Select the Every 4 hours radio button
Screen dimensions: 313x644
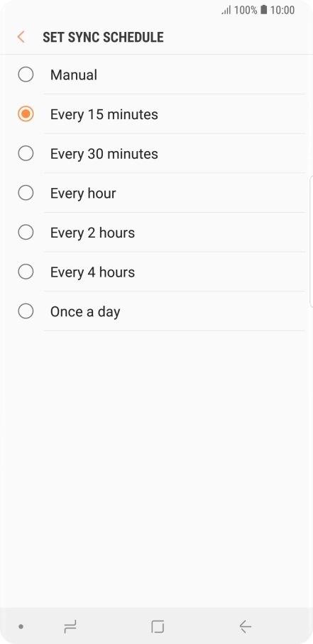(x=26, y=272)
